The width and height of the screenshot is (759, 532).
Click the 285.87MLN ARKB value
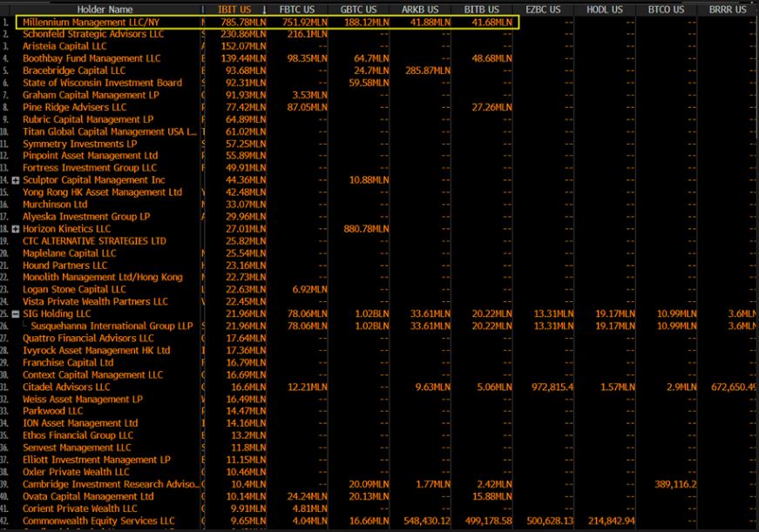click(x=428, y=71)
